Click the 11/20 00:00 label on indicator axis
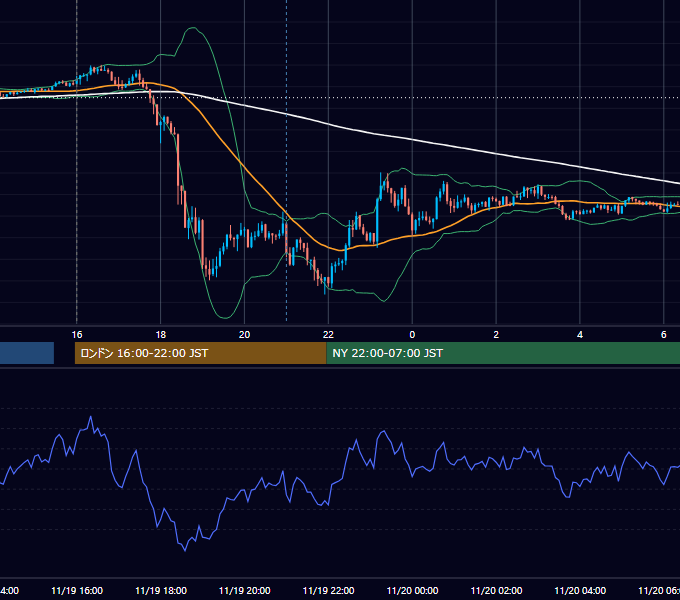Screen dimensions: 680x600 tap(412, 590)
